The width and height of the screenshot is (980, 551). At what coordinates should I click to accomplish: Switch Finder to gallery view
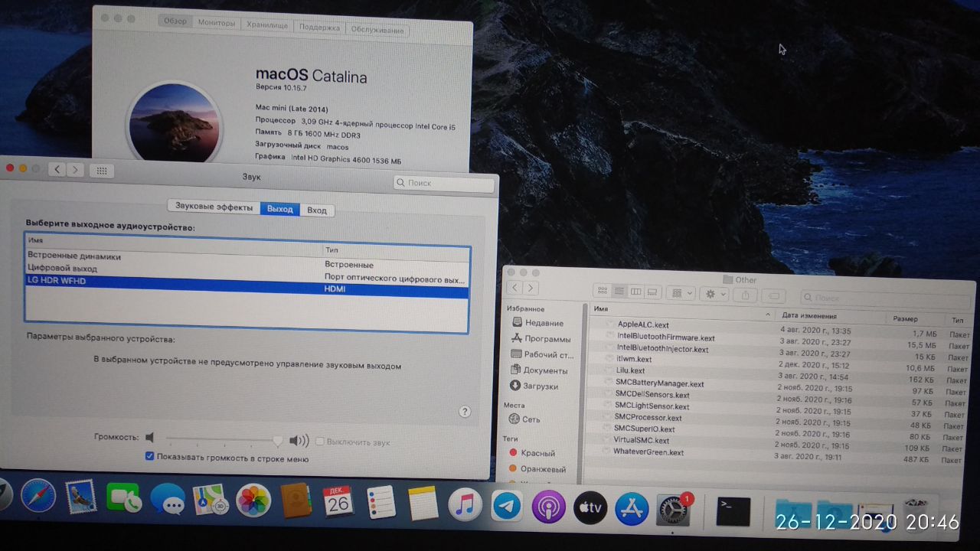point(652,292)
